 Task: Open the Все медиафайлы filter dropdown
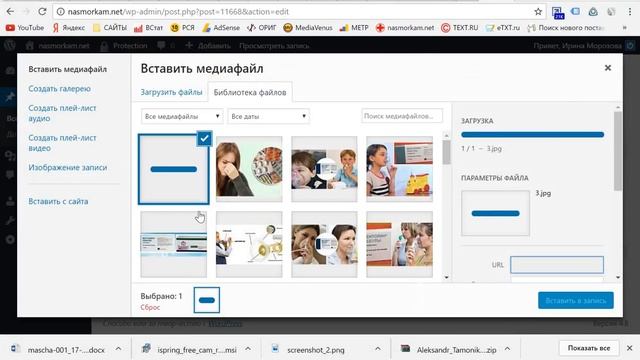(182, 116)
